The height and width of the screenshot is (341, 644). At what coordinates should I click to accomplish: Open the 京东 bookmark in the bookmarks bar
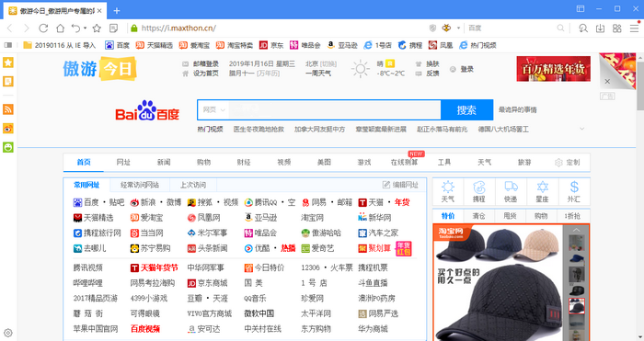point(271,45)
